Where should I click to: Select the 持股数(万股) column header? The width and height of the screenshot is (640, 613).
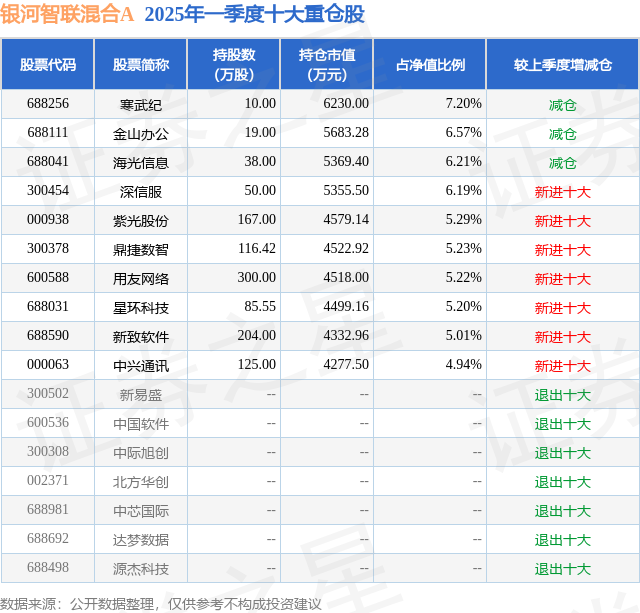(x=234, y=64)
